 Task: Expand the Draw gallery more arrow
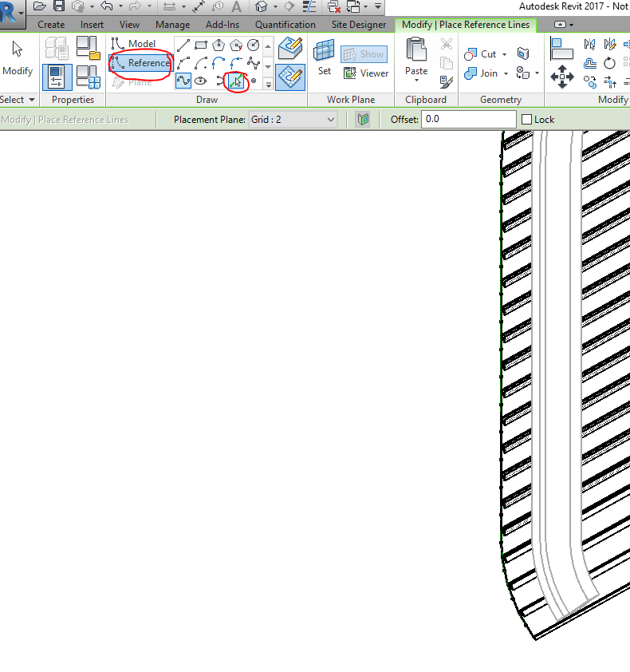(x=268, y=85)
